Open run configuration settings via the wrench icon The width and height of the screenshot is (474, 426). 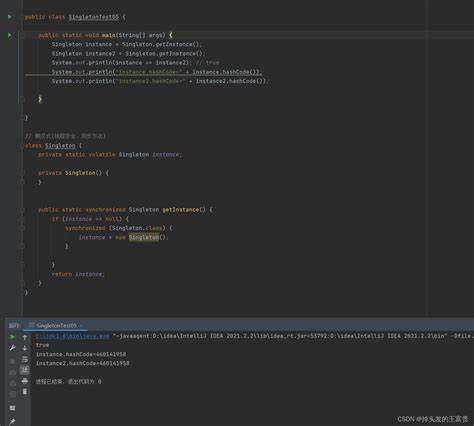(x=12, y=348)
